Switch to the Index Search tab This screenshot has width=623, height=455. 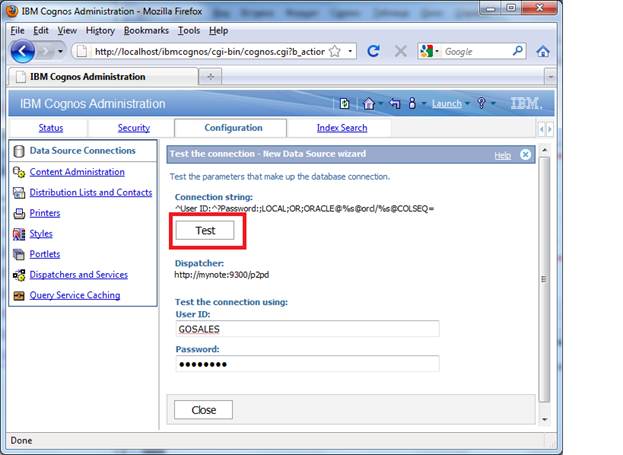point(342,128)
